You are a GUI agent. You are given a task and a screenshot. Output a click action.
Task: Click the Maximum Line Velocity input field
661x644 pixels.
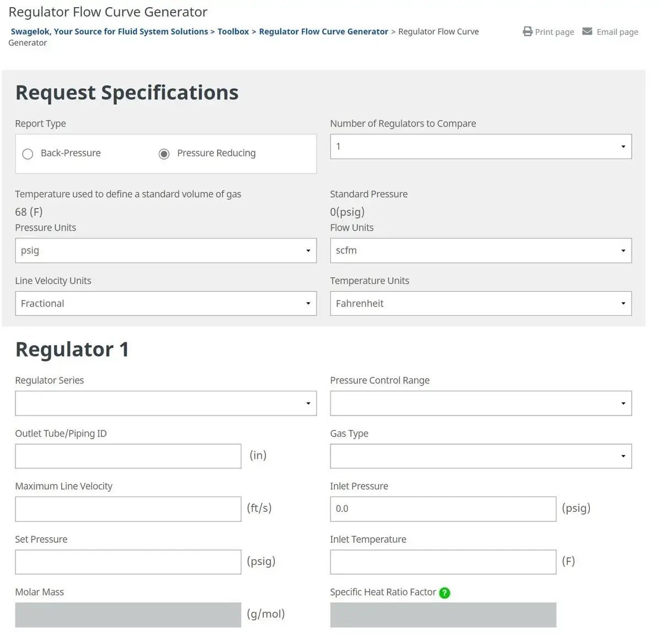point(128,509)
